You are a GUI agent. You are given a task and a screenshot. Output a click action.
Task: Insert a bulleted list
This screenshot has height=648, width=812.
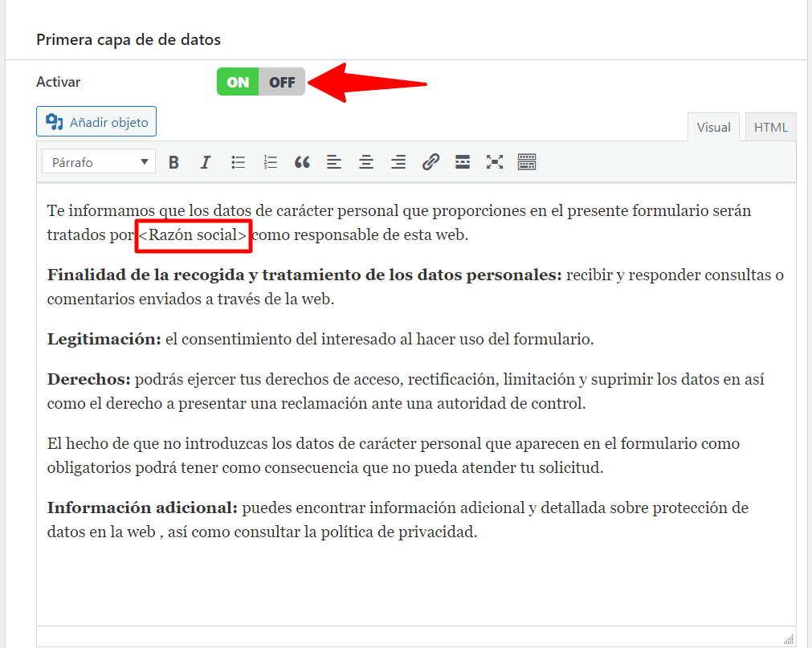tap(238, 162)
